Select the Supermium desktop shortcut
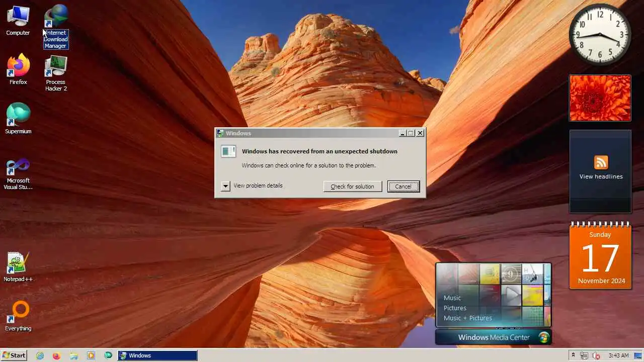Screen dimensions: 644x362 coord(18,119)
